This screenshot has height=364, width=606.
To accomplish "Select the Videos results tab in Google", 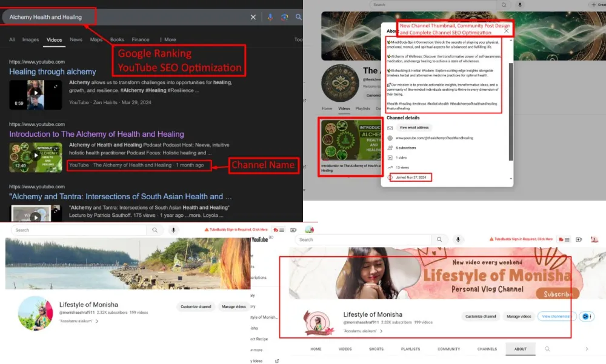I will (x=54, y=40).
